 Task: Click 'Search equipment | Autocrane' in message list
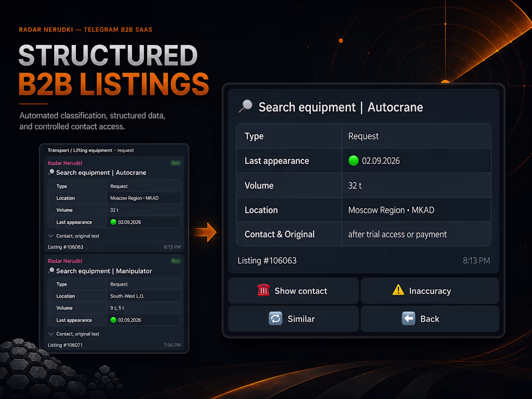point(101,172)
